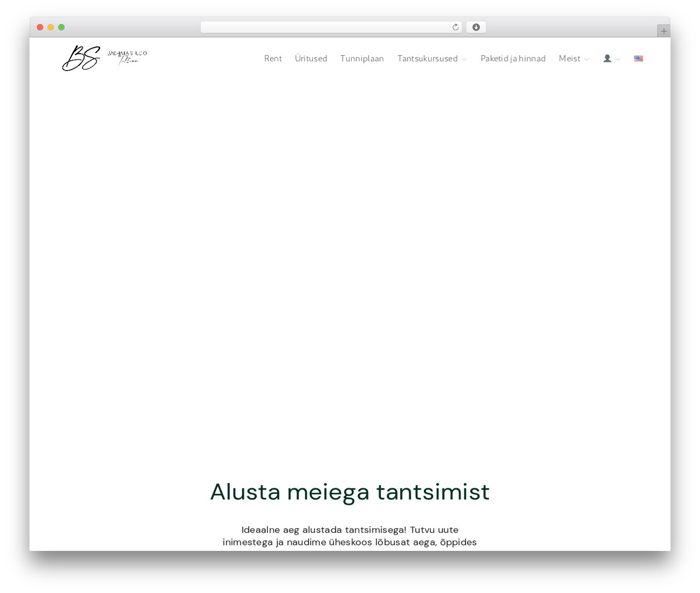Click the Tantsukursused navigation link
Screen dimensions: 700x593
pyautogui.click(x=428, y=59)
